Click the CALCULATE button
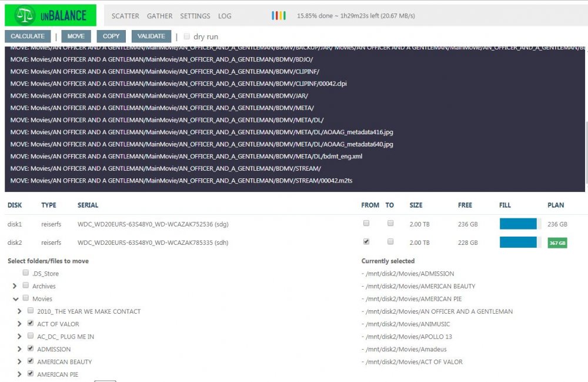 coord(28,36)
